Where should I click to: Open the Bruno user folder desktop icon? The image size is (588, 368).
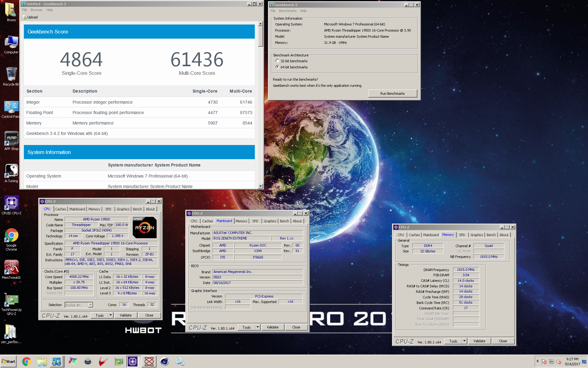(11, 12)
